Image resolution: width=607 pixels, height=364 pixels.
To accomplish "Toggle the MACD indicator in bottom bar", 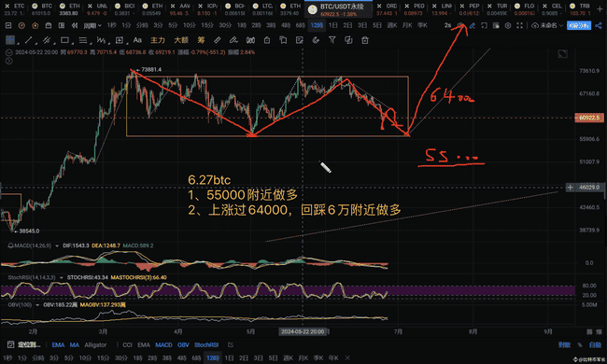I will tap(163, 344).
